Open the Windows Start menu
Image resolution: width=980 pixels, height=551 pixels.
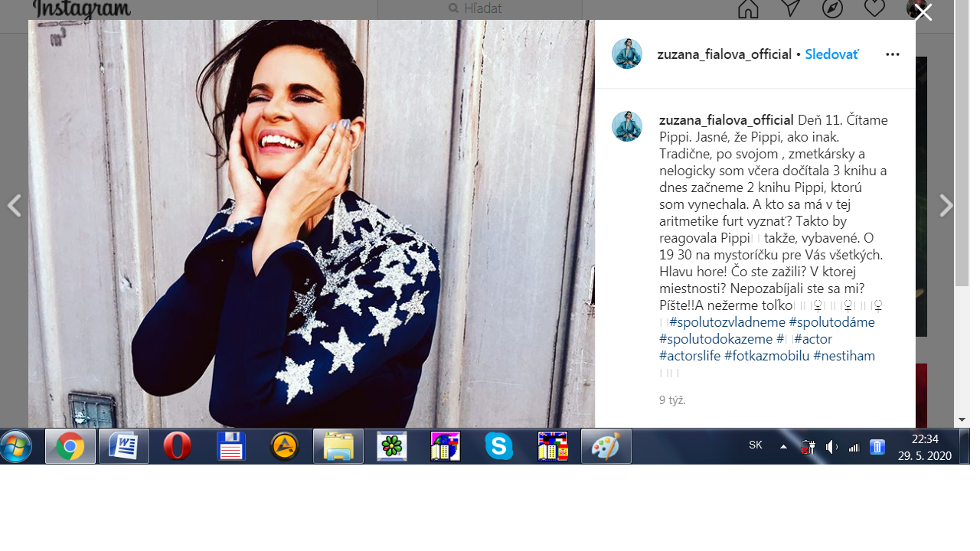tap(16, 446)
